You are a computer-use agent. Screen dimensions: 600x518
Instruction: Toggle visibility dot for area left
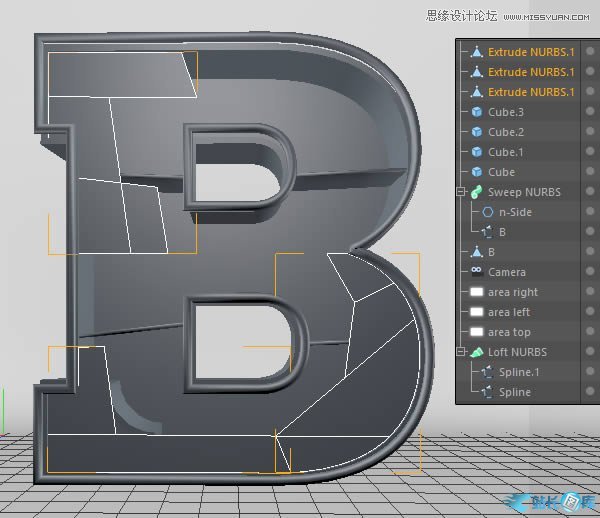[x=591, y=312]
